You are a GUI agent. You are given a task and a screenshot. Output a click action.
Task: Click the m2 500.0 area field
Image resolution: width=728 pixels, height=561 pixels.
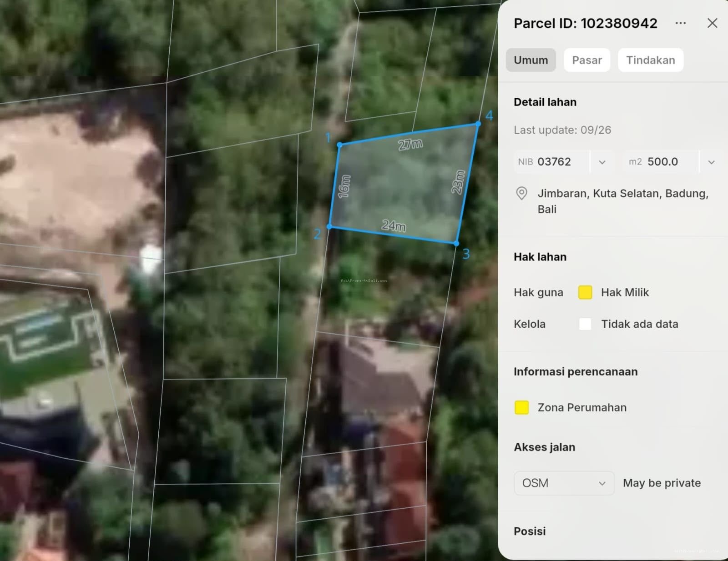(x=661, y=162)
